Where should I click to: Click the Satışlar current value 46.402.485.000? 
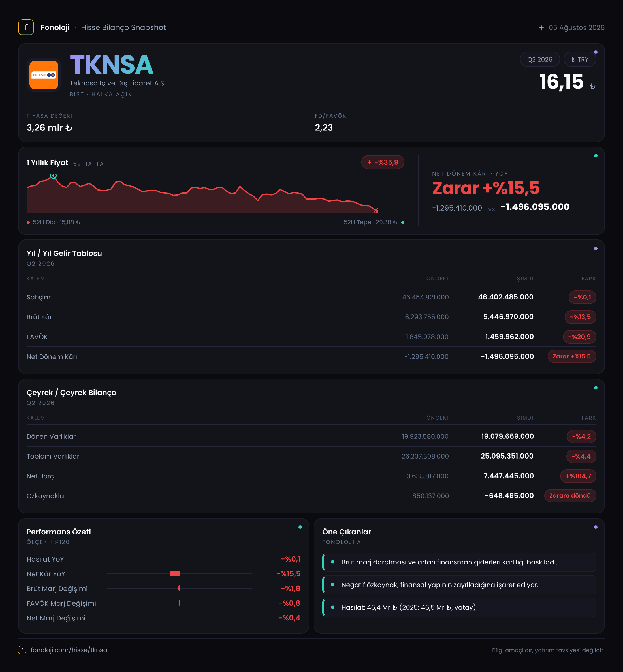click(x=506, y=297)
